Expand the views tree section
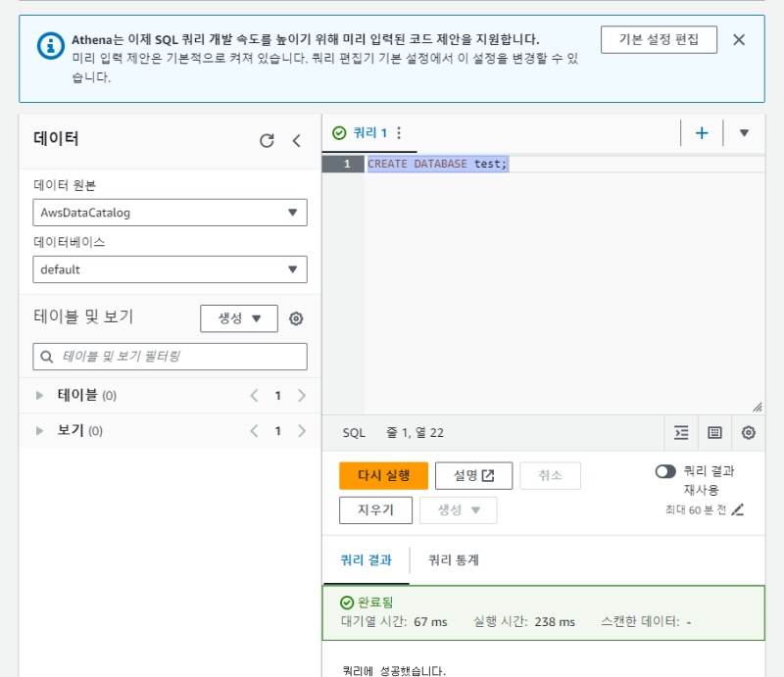Screen dimensions: 784x677 (x=40, y=431)
